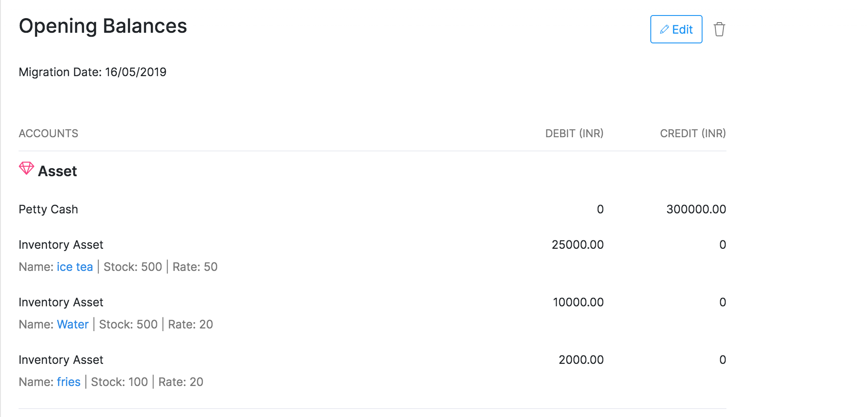This screenshot has width=868, height=417.
Task: Click the Rate: 50 text for ice tea
Action: click(195, 267)
